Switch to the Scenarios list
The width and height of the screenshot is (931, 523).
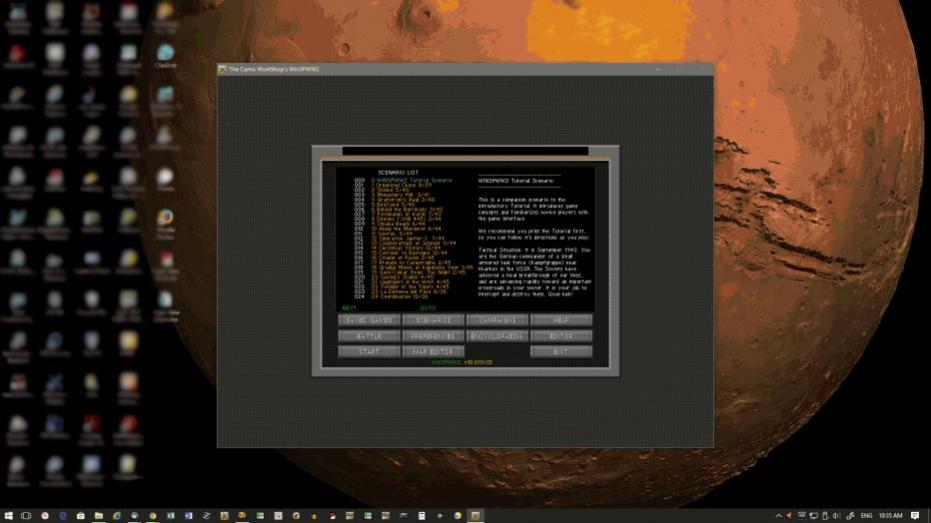click(433, 321)
